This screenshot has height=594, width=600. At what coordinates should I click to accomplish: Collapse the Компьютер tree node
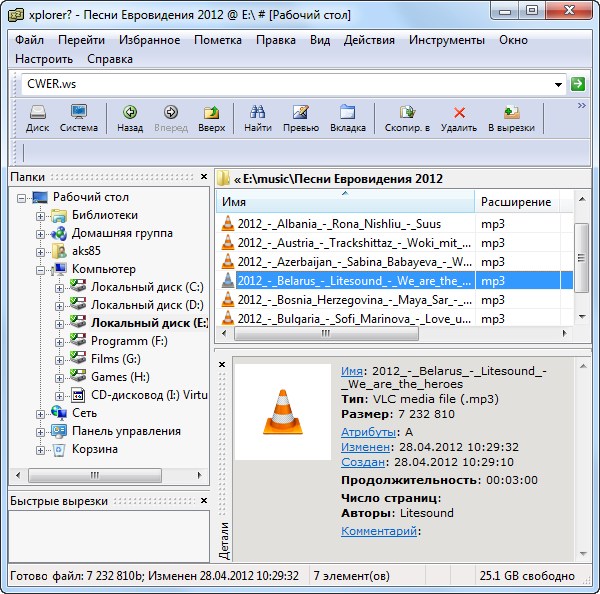coord(41,270)
